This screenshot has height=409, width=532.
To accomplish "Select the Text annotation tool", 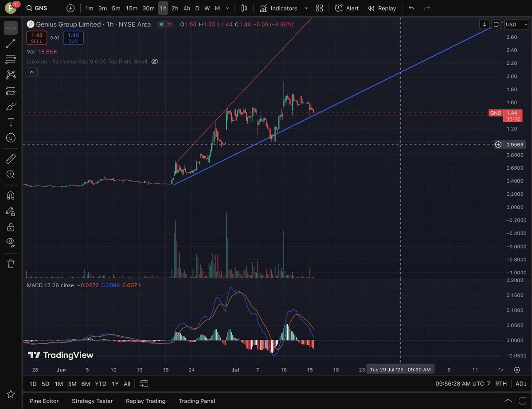I will click(11, 122).
